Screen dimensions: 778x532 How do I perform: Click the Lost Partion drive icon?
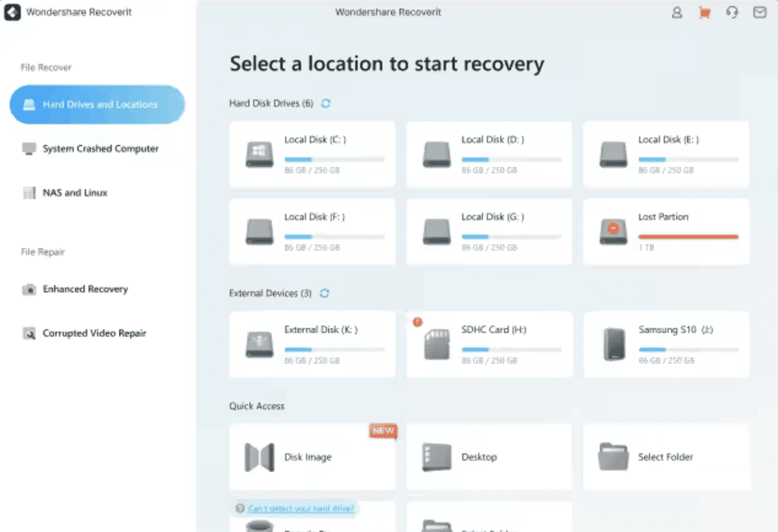click(x=613, y=232)
